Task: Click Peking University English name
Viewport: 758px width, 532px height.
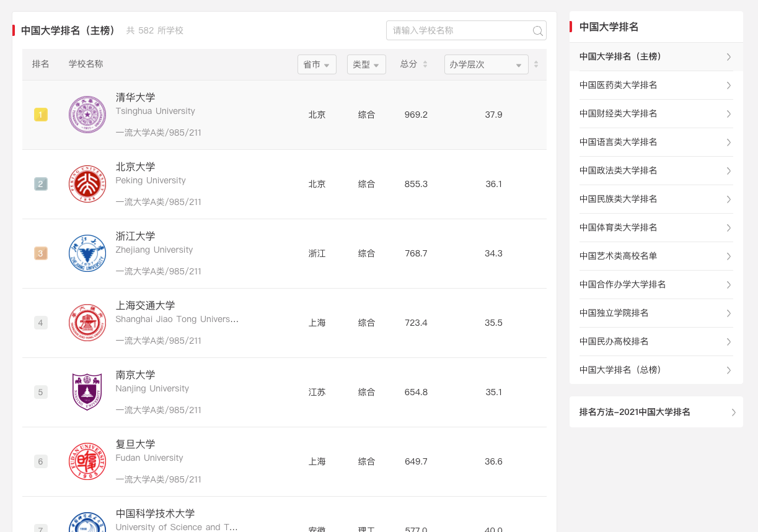Action: (151, 181)
